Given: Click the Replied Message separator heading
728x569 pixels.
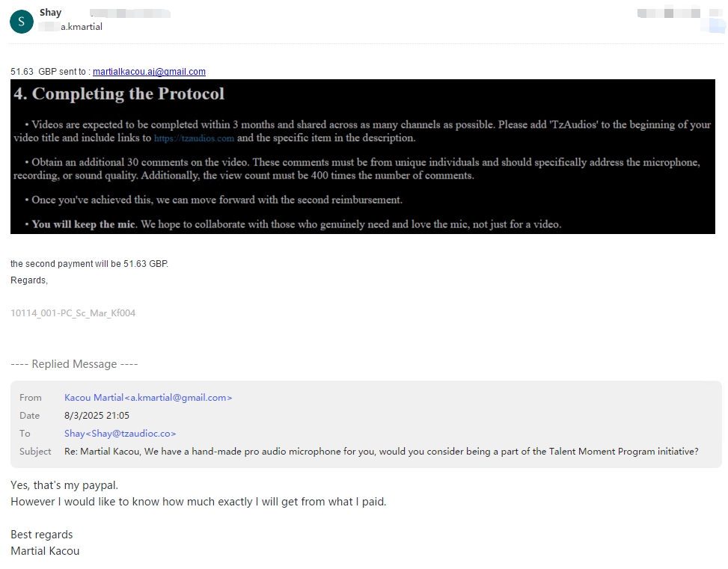Looking at the screenshot, I should 74,364.
